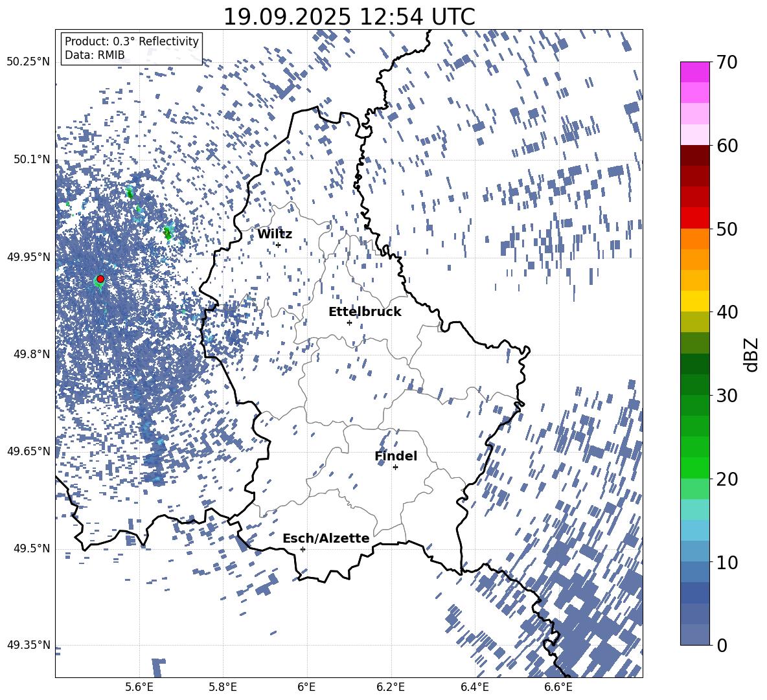Click the Esch/Alzette city label
Image resolution: width=767 pixels, height=700 pixels.
[326, 538]
